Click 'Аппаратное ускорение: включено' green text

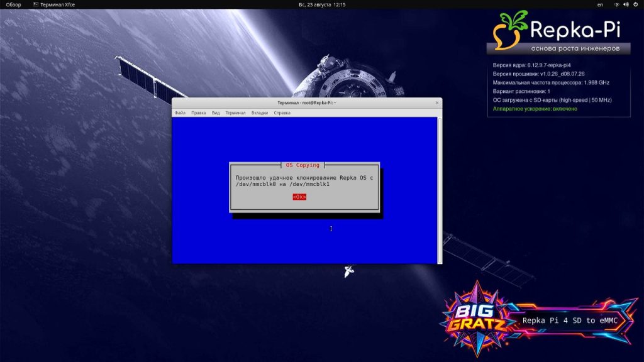(535, 109)
